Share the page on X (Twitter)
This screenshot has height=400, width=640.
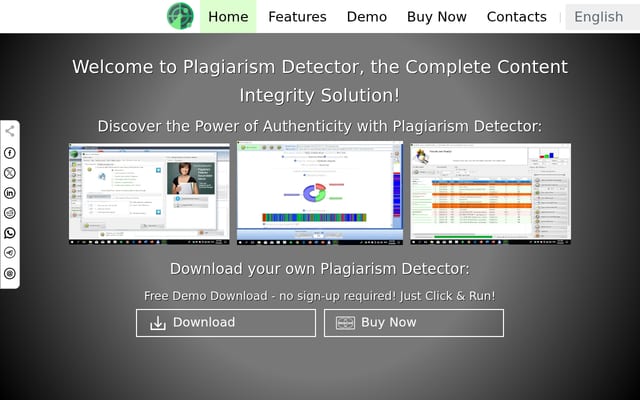[x=10, y=173]
